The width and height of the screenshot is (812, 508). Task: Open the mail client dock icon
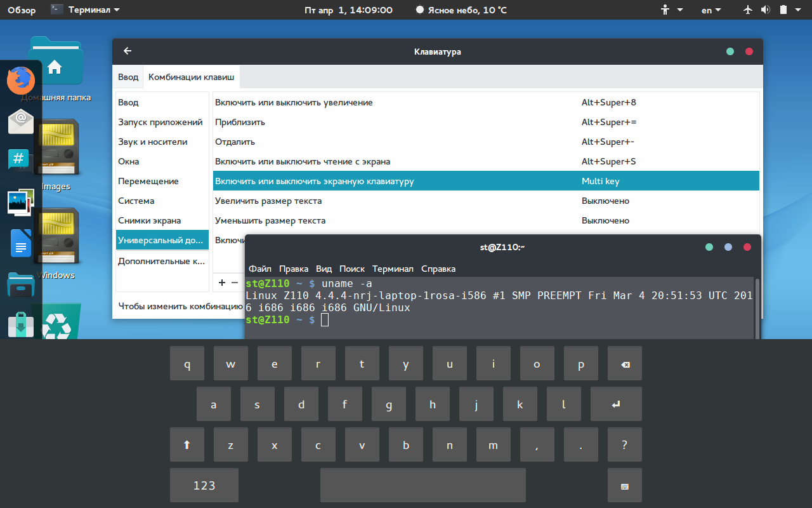coord(20,120)
